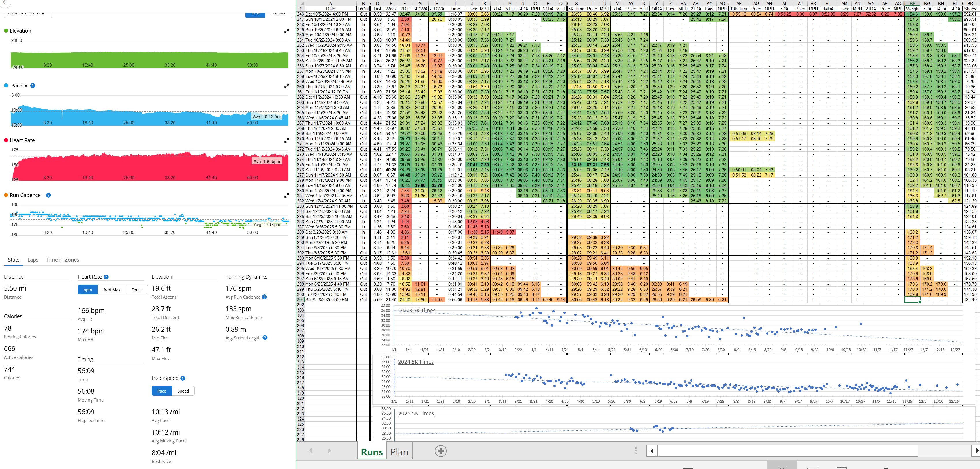Click the 2024 5K Times chart title
Viewport: 980px width, 469px height.
coord(416,362)
